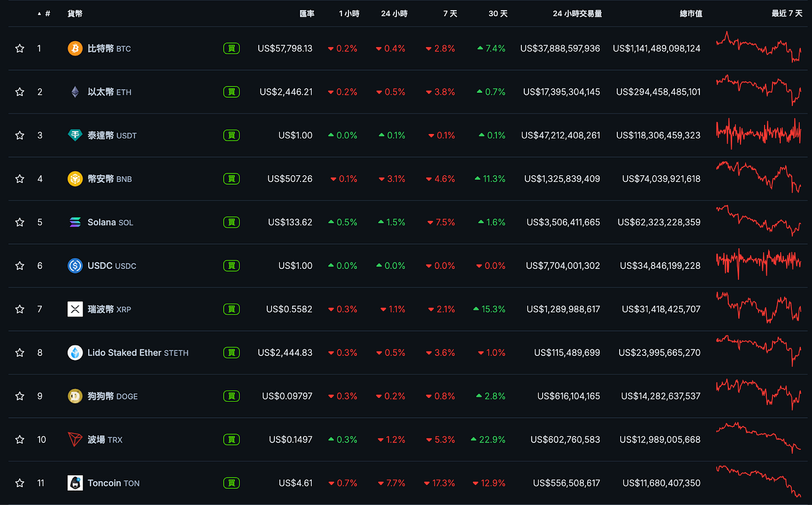This screenshot has height=505, width=812.
Task: Click the Dogecoin DOGE logo
Action: click(x=75, y=396)
